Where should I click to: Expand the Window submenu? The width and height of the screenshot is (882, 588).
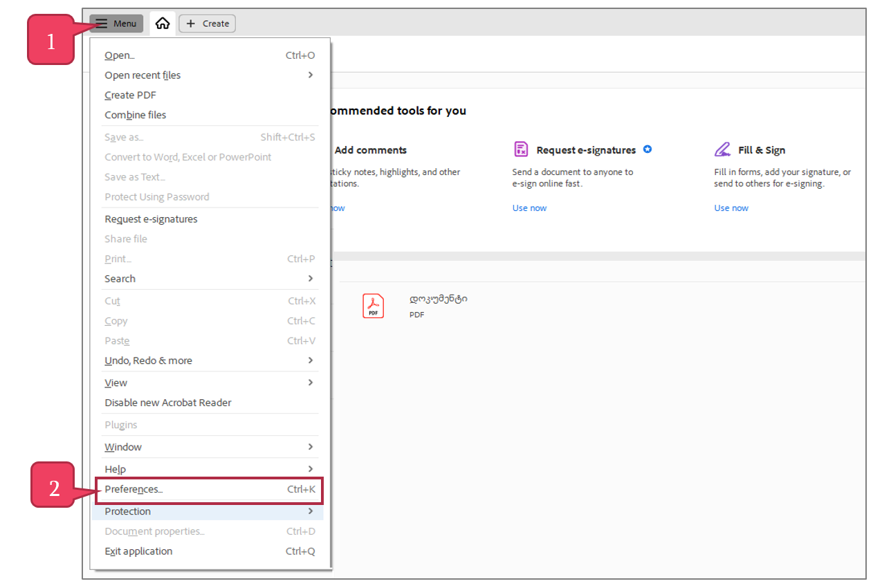pos(210,447)
